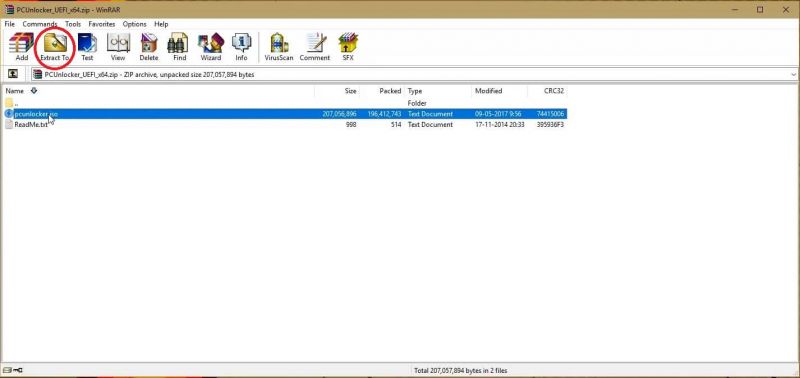Click the 17-11-2014 modified date

pos(499,124)
